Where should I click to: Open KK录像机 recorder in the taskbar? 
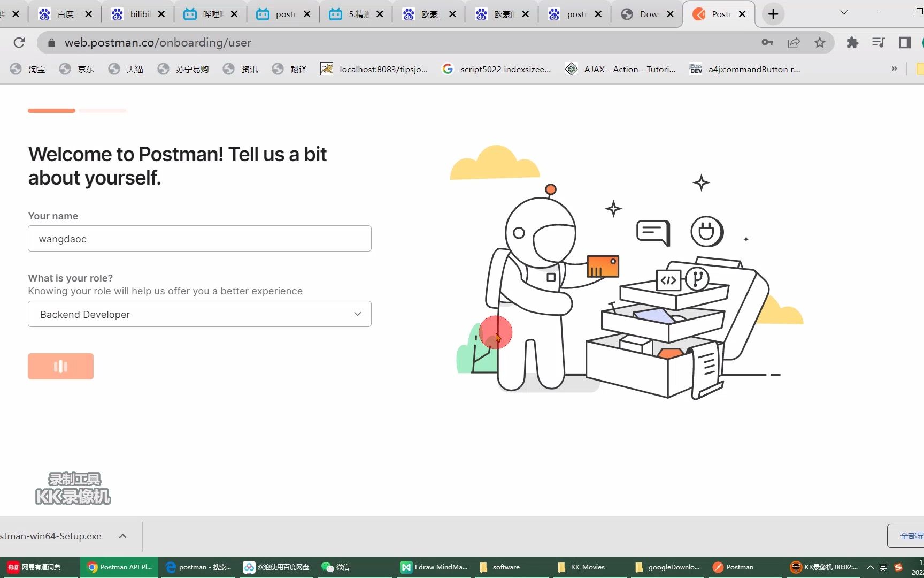824,567
